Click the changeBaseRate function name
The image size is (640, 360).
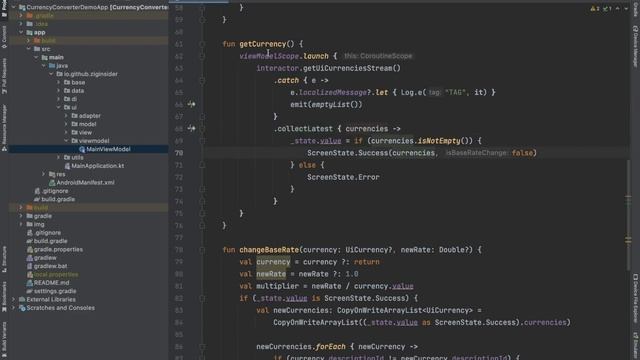pyautogui.click(x=269, y=250)
